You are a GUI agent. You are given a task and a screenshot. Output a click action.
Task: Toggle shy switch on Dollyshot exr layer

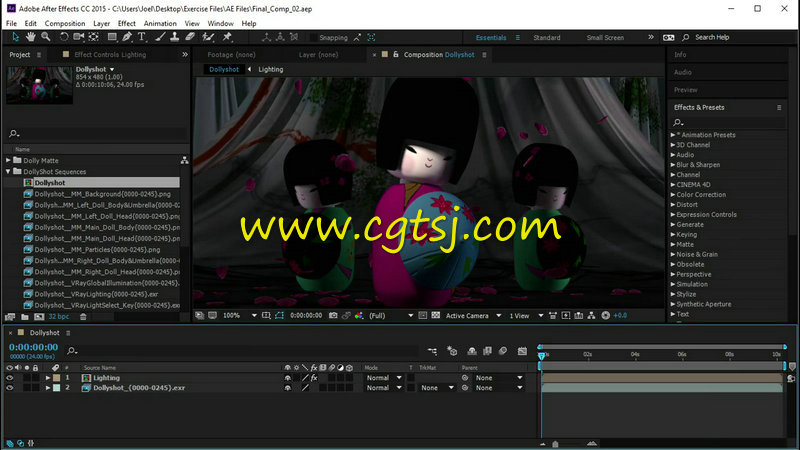tap(288, 388)
